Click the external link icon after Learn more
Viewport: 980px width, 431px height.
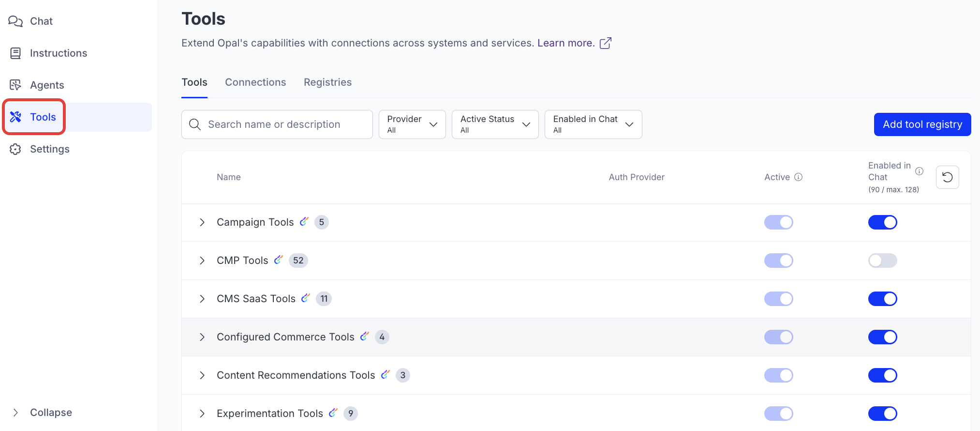click(606, 43)
